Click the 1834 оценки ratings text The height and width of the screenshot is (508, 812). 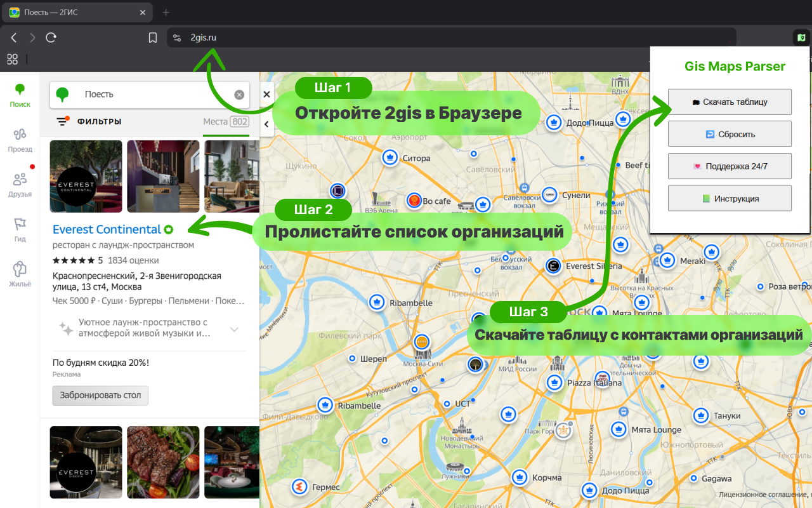[x=133, y=260]
